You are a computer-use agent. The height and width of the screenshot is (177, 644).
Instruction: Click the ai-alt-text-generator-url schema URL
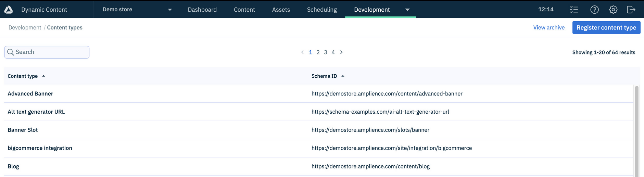click(380, 112)
